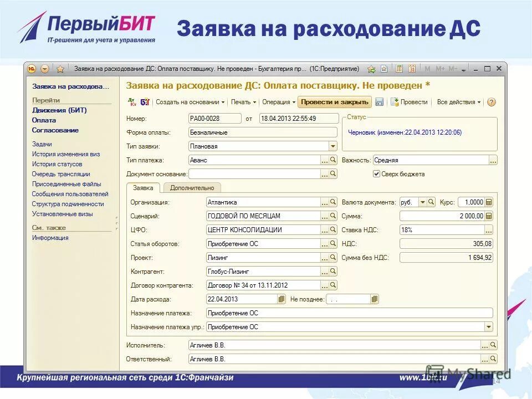532x399 pixels.
Task: Expand the Тип заявки dropdown
Action: [332, 145]
